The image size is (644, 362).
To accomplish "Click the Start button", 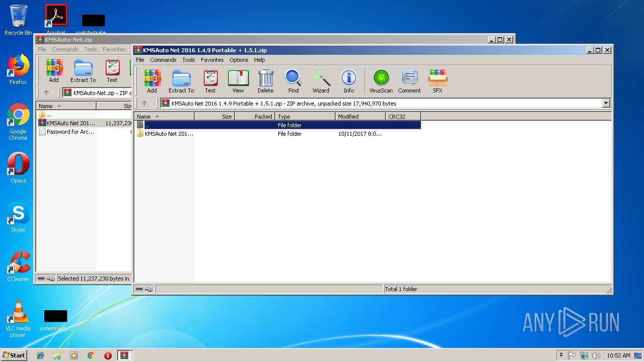I will 14,355.
